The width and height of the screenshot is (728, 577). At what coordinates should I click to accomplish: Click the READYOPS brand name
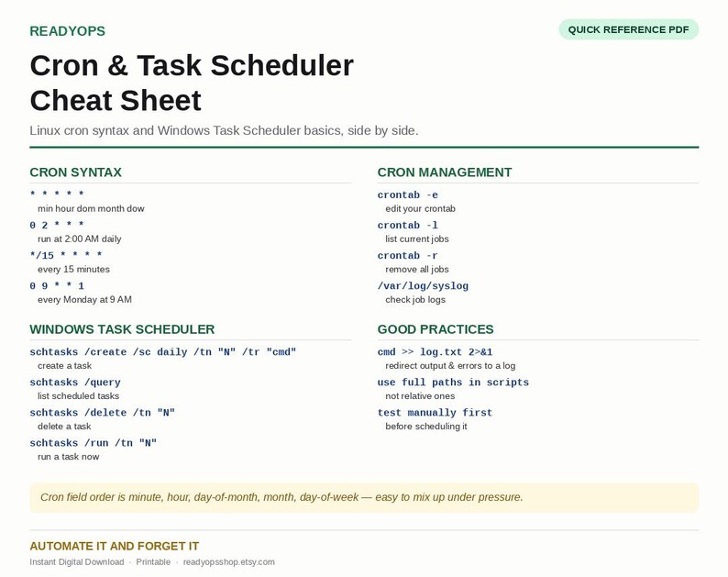point(67,31)
